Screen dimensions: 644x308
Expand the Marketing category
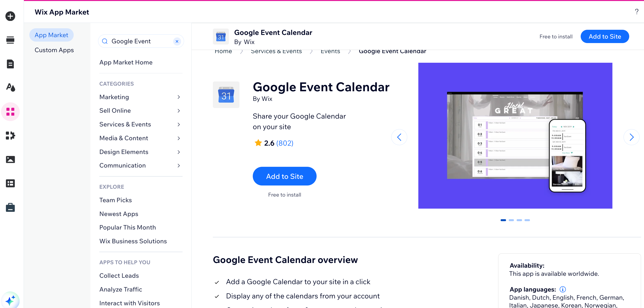pos(179,97)
